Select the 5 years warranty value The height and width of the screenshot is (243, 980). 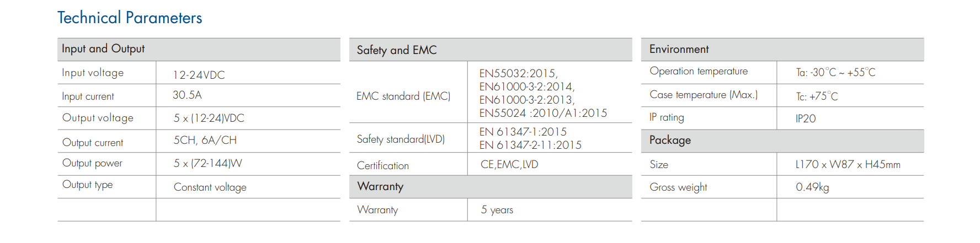coord(497,210)
